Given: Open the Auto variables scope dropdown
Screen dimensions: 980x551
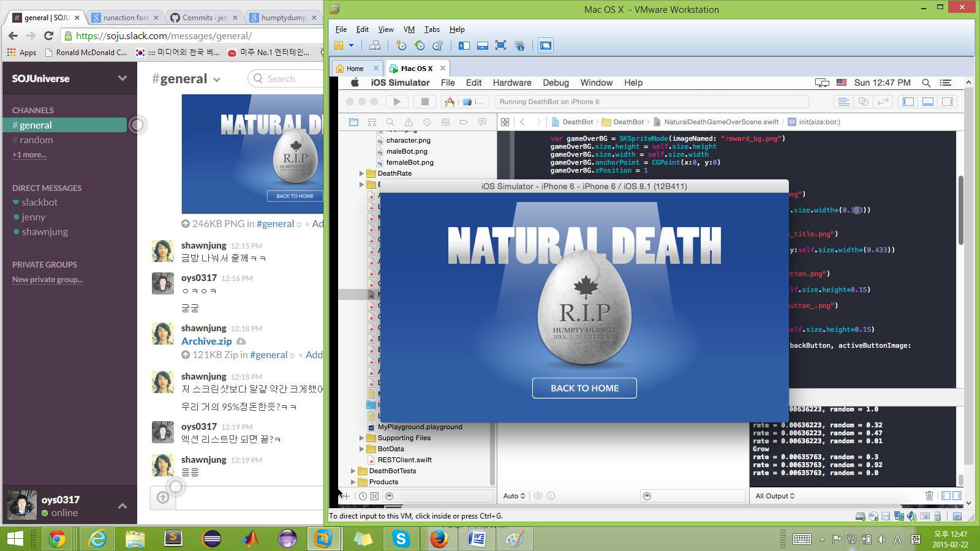Looking at the screenshot, I should (514, 496).
